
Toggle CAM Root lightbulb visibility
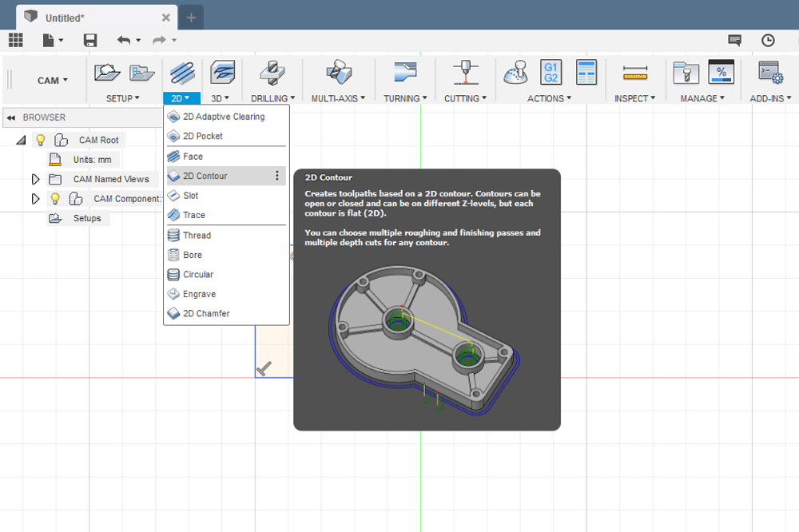click(x=41, y=140)
